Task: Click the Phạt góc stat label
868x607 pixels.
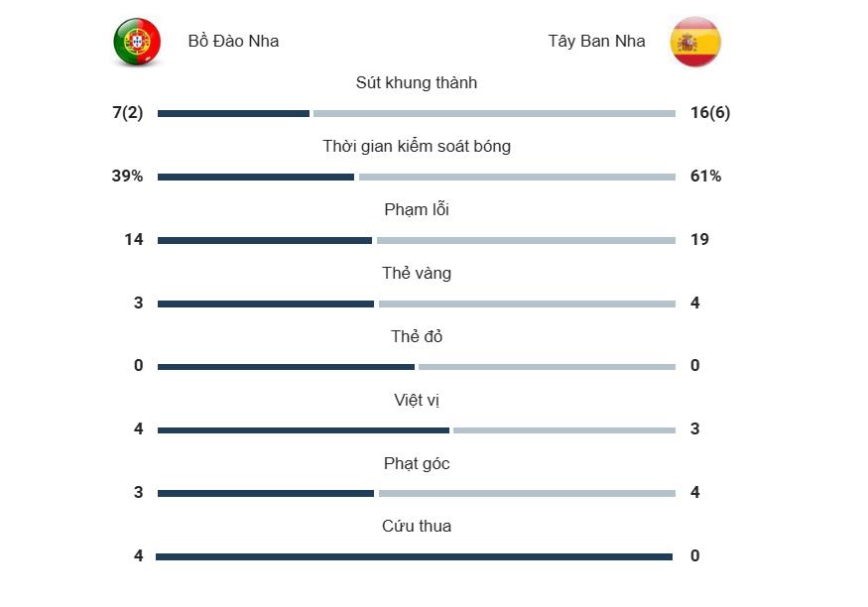Action: [x=417, y=464]
